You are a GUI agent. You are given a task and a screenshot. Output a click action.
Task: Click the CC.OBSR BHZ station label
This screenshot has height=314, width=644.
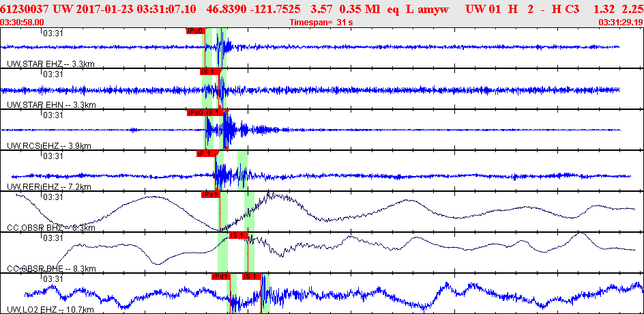point(51,228)
